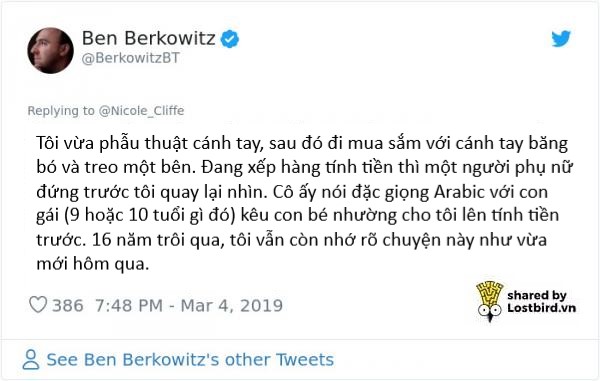The width and height of the screenshot is (600, 381).
Task: Click the blue verified badge
Action: pyautogui.click(x=230, y=39)
